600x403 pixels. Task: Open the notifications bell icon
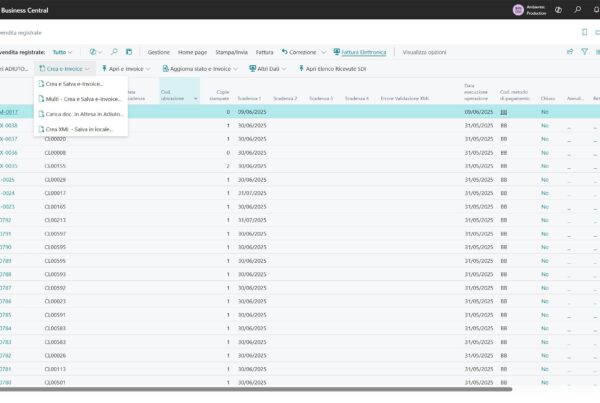[x=597, y=9]
